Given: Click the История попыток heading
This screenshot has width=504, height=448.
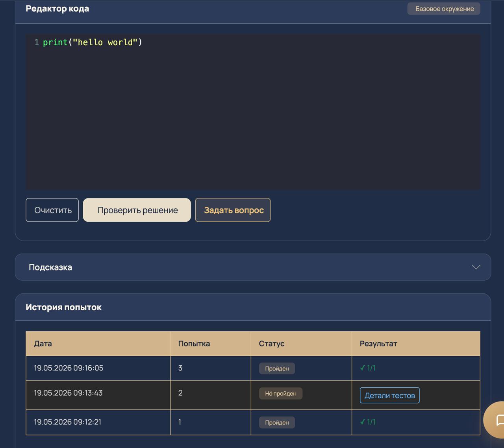Looking at the screenshot, I should 63,307.
